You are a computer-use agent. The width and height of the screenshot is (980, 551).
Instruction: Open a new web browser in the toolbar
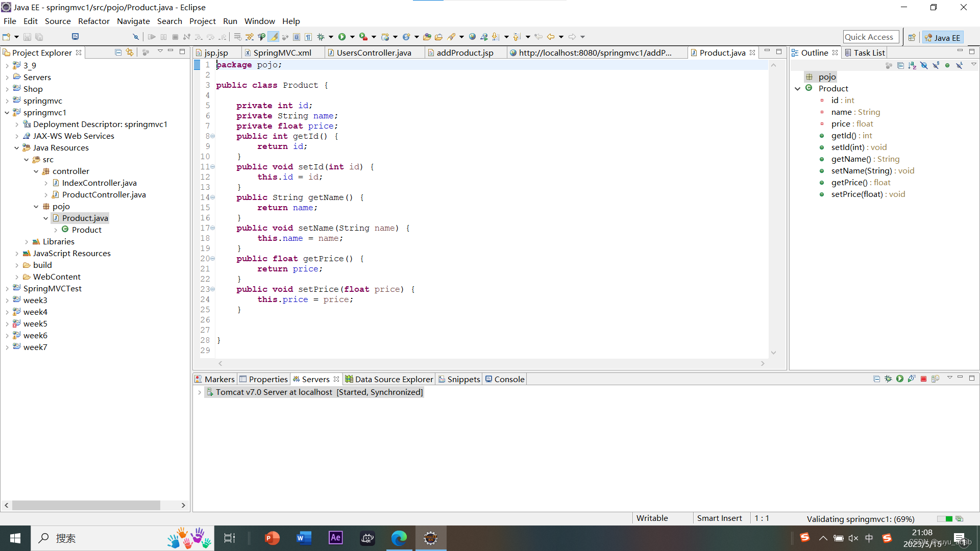pos(472,37)
